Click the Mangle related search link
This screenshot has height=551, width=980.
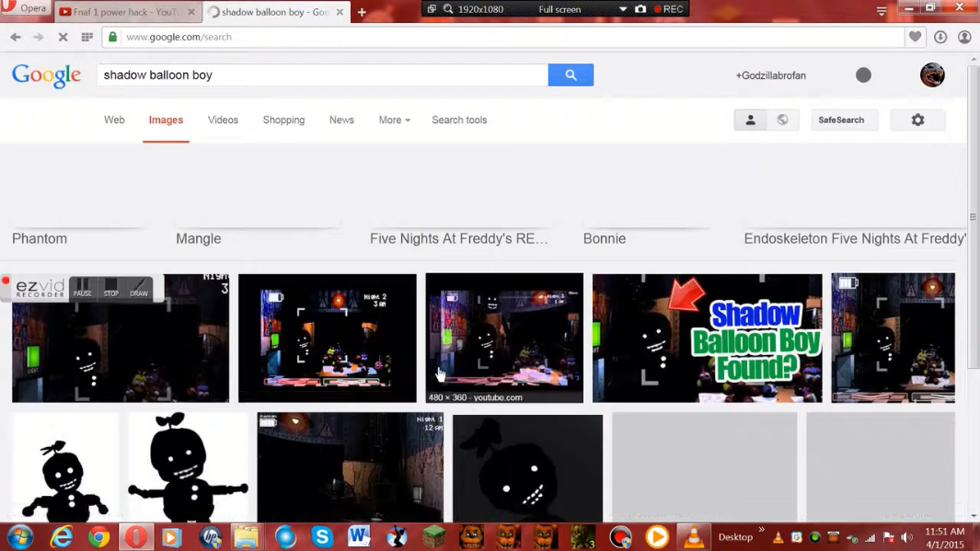coord(199,238)
